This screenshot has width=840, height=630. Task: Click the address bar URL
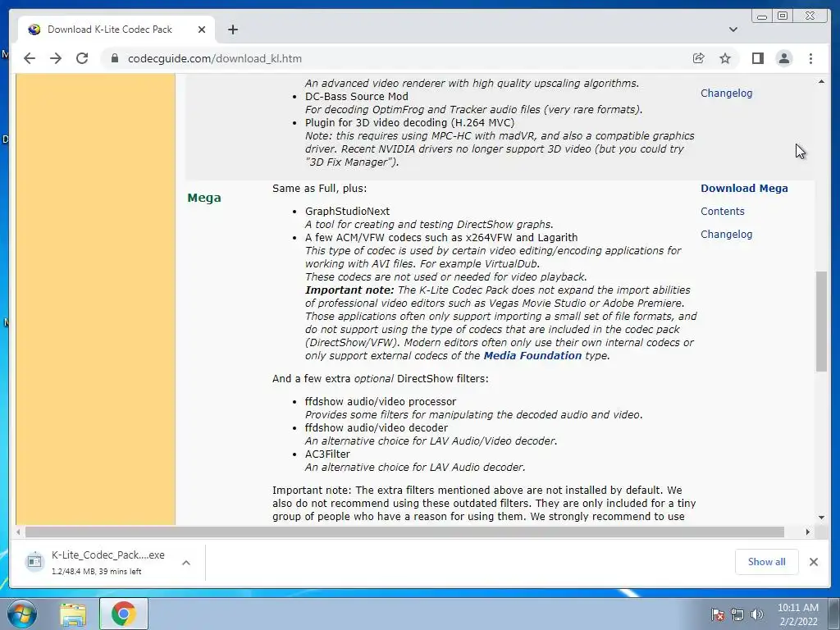click(215, 58)
